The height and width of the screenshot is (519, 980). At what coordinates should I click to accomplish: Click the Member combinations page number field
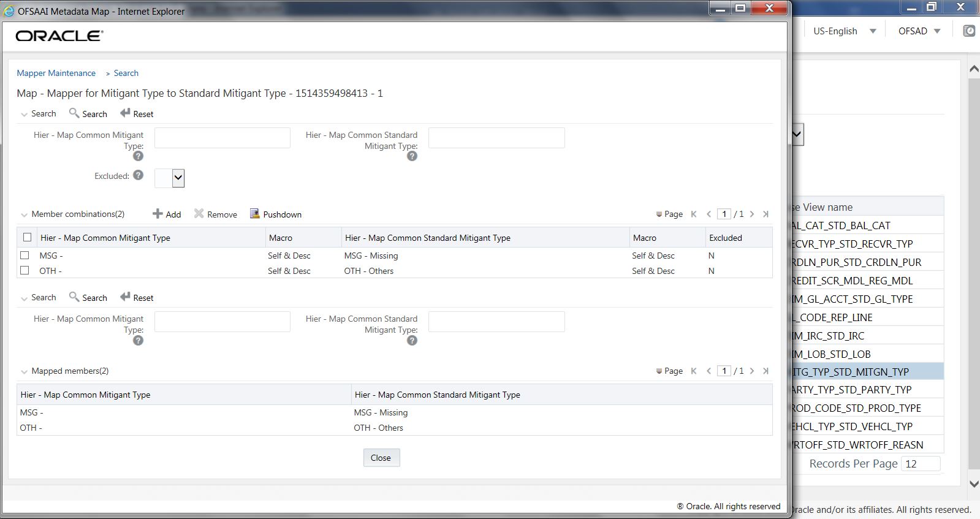click(724, 214)
